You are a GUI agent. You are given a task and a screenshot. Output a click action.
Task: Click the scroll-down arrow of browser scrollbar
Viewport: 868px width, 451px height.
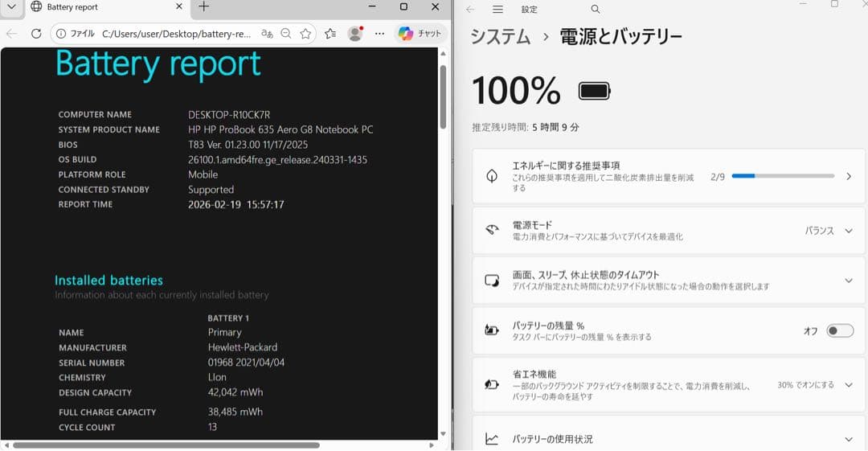tap(443, 434)
